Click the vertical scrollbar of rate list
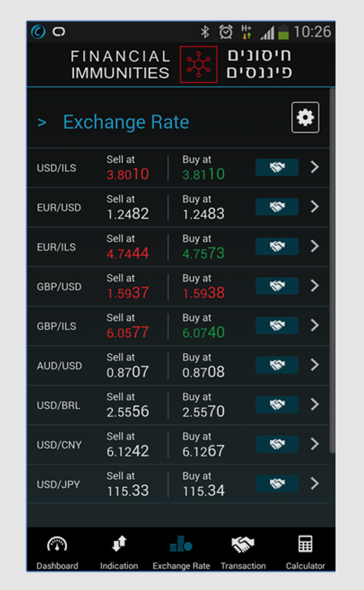The height and width of the screenshot is (590, 364). point(332,271)
